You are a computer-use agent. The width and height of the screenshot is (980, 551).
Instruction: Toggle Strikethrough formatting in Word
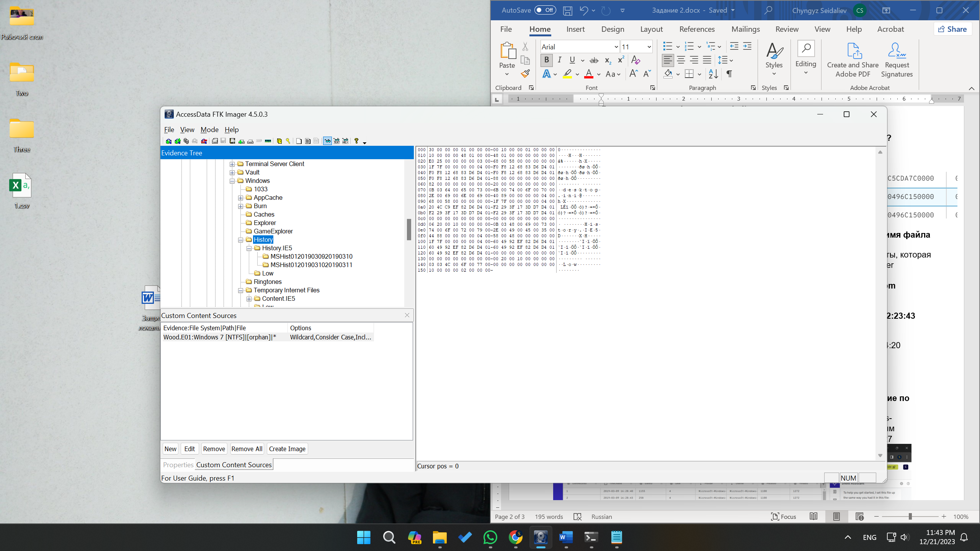[x=594, y=60]
